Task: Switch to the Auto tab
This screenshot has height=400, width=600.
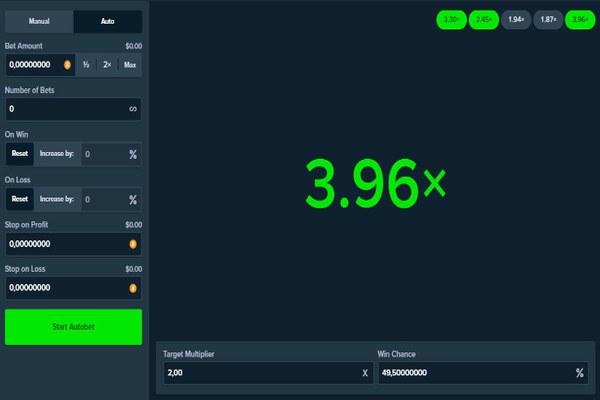Action: coord(107,21)
